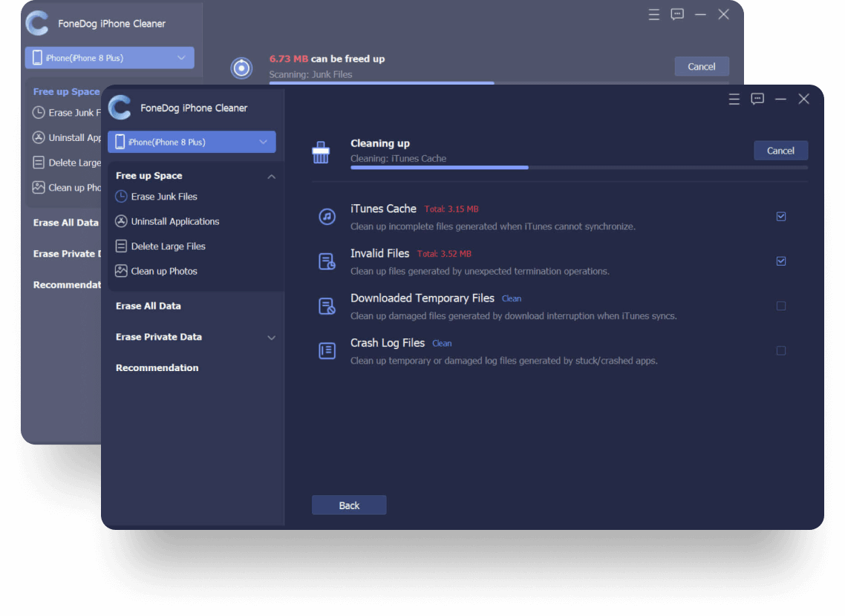Click Delete Large Files icon in front sidebar
The width and height of the screenshot is (845, 616).
point(121,246)
